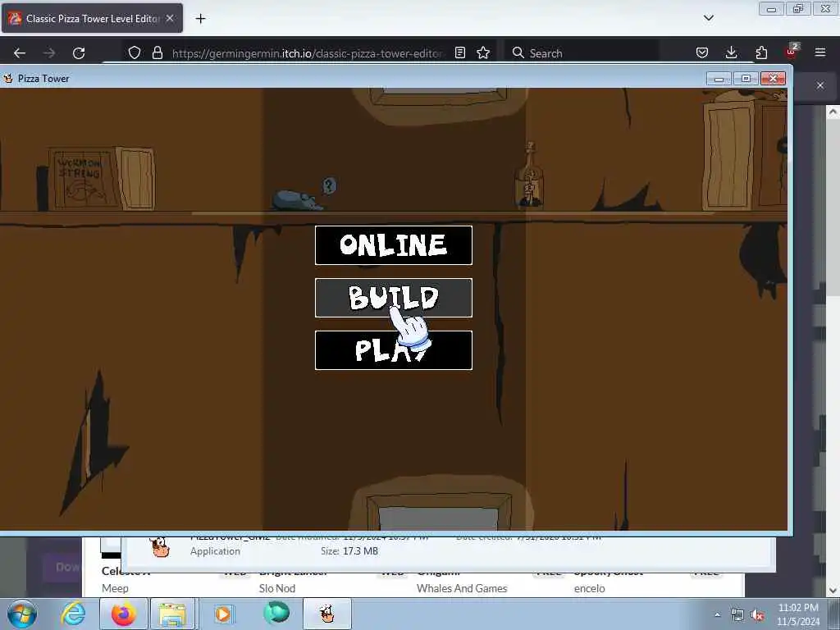Open Windows Media Player taskbar icon
The width and height of the screenshot is (840, 630).
tap(223, 614)
